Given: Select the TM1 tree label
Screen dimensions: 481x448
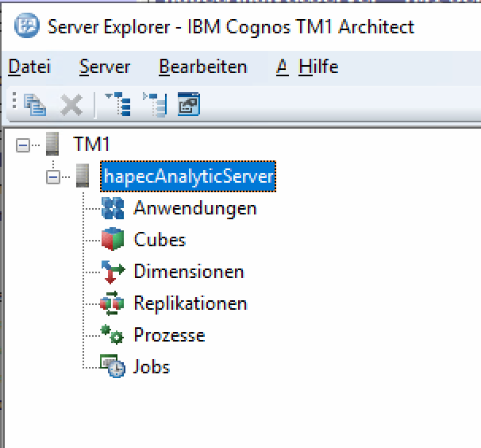Looking at the screenshot, I should click(91, 144).
